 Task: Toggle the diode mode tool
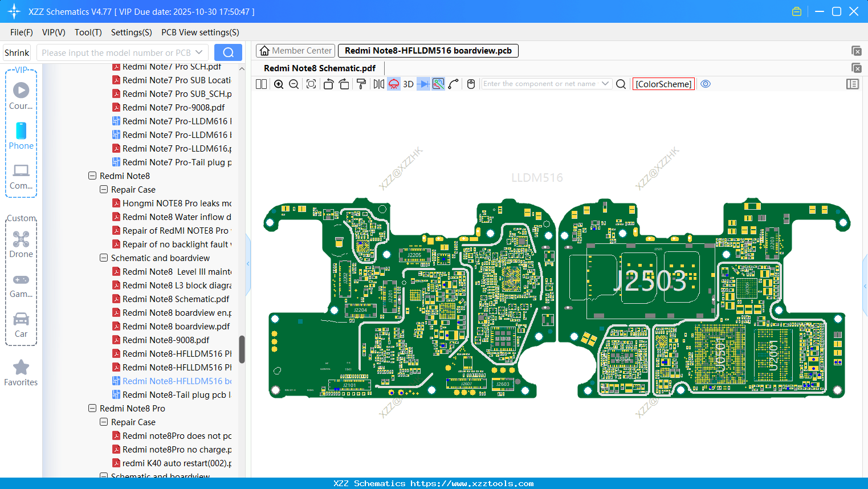423,84
